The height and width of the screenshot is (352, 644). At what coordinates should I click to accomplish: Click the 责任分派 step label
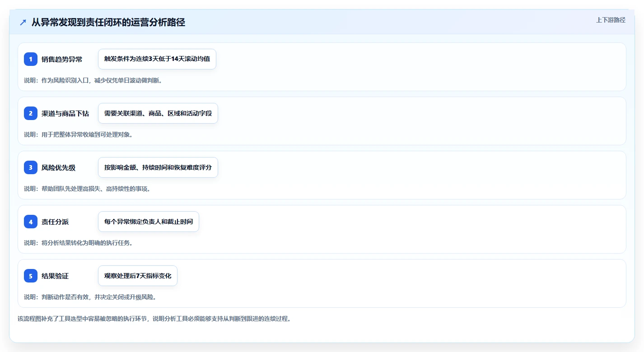[55, 222]
